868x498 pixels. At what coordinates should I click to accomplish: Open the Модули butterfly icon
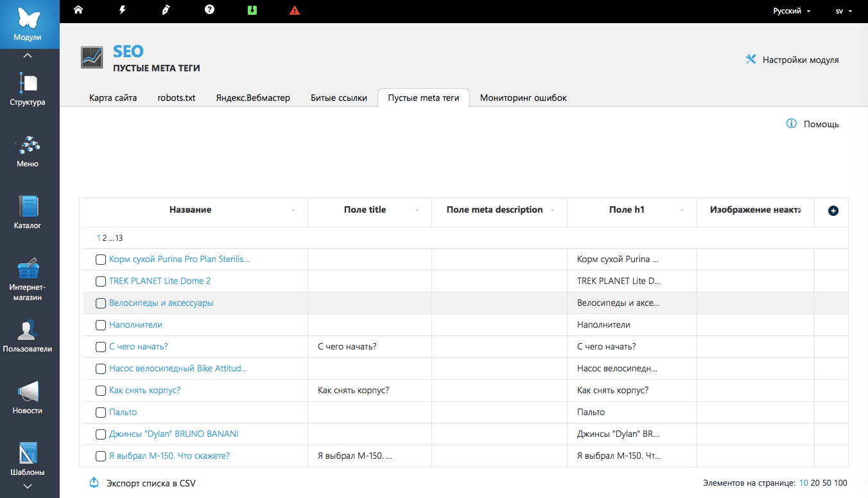coord(30,18)
